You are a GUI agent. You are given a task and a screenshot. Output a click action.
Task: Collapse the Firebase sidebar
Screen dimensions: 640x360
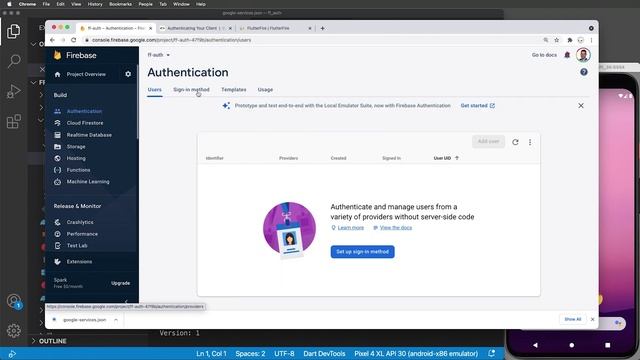click(x=127, y=302)
